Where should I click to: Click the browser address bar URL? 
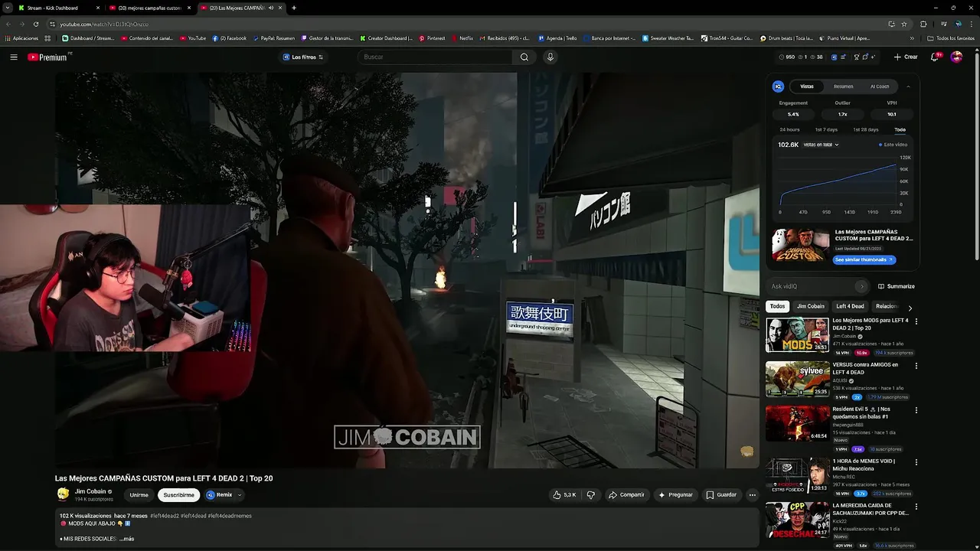(x=104, y=24)
